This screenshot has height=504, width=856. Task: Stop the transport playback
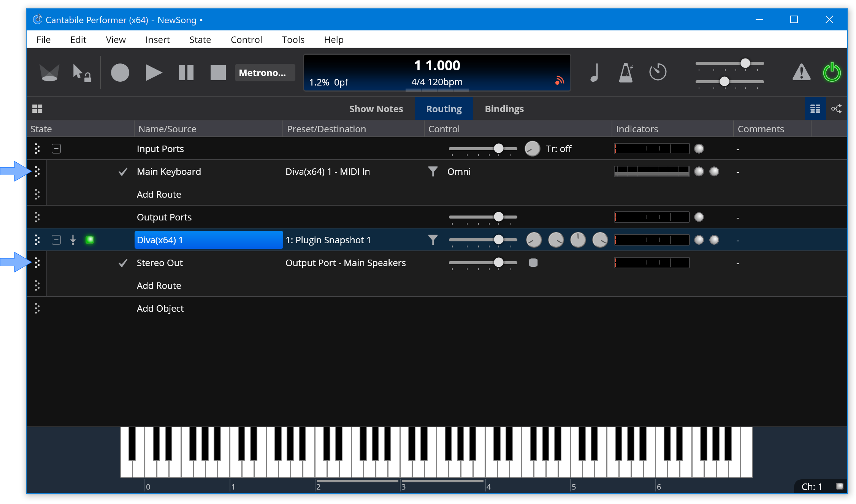click(218, 72)
